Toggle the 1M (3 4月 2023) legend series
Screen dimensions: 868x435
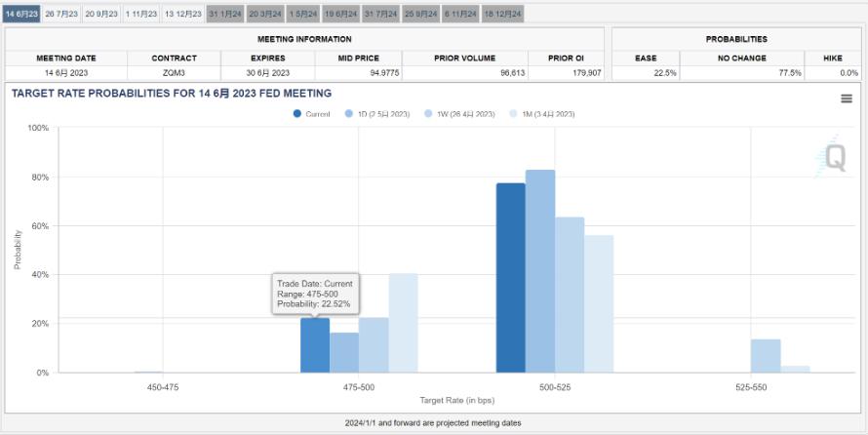541,114
